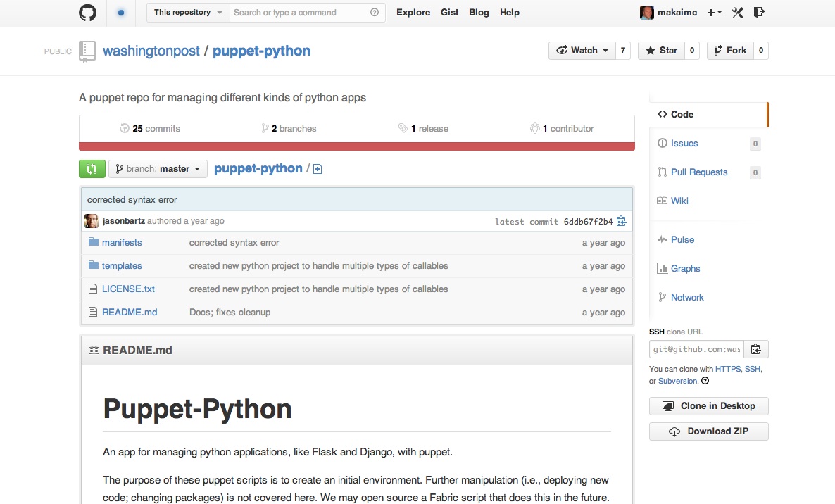Click the search help question mark icon
The width and height of the screenshot is (835, 504).
(375, 12)
